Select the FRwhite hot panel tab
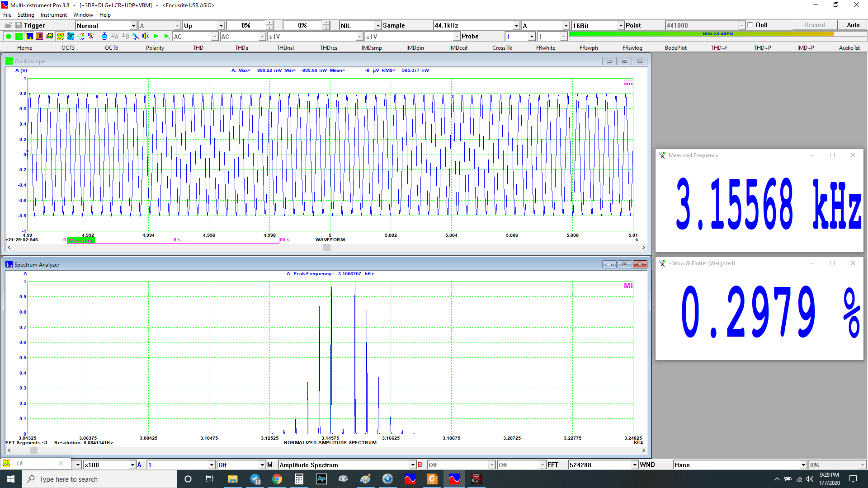The image size is (868, 488). [x=546, y=48]
